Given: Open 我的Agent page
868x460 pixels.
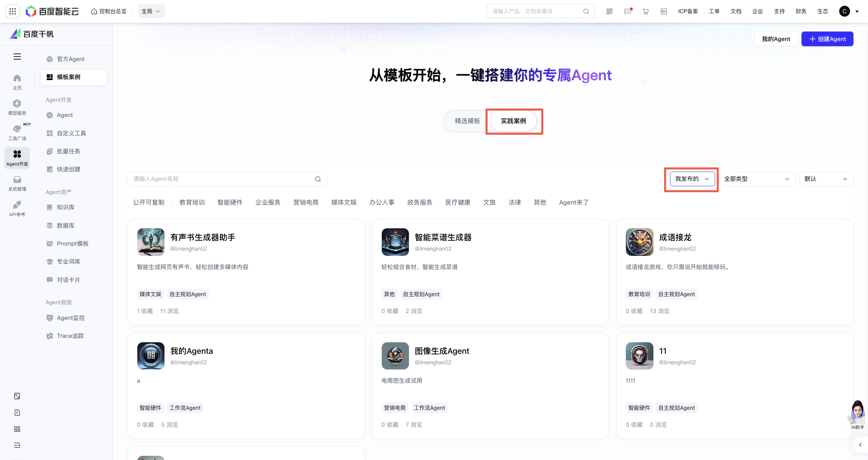Looking at the screenshot, I should pyautogui.click(x=776, y=39).
